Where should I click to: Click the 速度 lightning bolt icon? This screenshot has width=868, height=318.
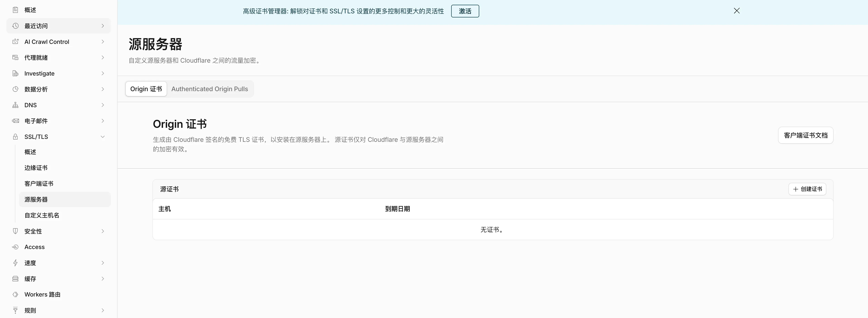[x=15, y=263]
